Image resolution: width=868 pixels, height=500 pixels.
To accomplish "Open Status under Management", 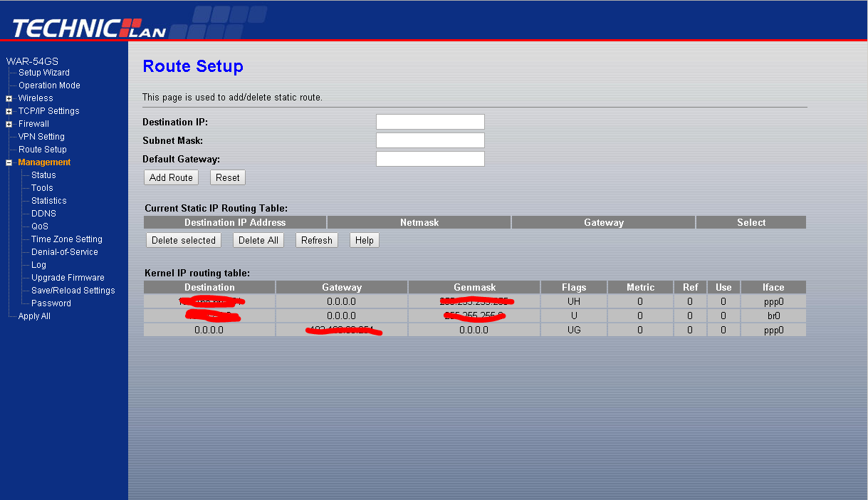I will tap(43, 175).
